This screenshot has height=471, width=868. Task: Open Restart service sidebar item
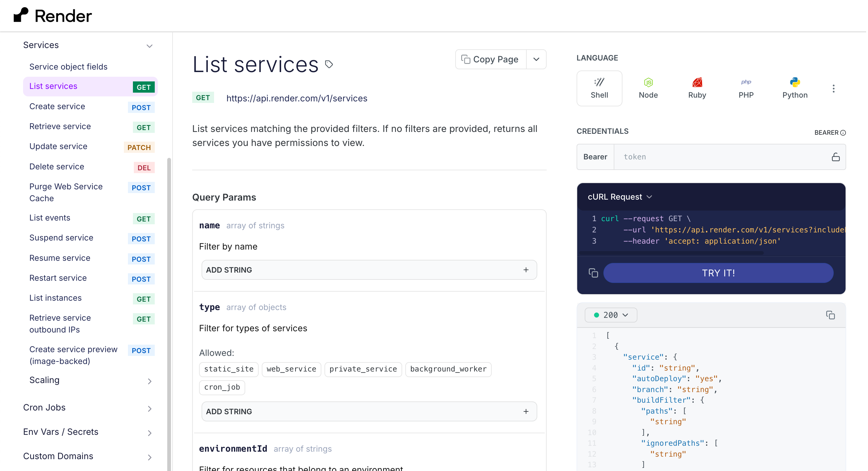(x=90, y=279)
